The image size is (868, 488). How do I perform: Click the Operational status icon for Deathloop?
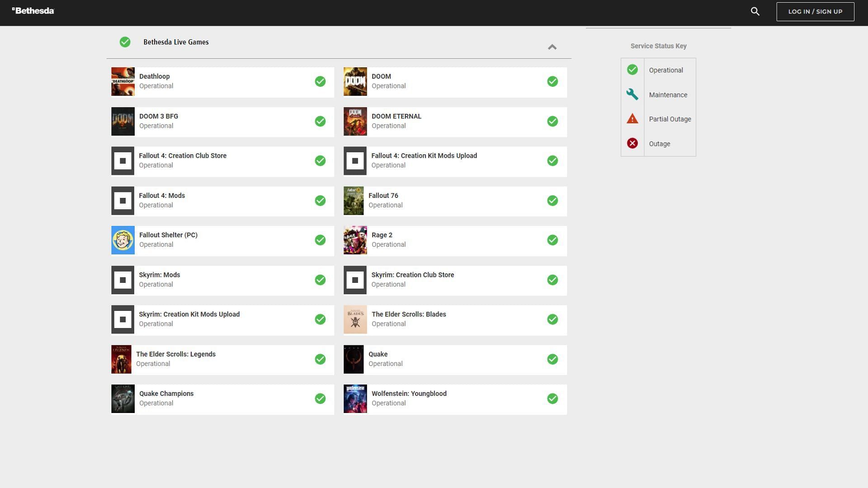point(320,81)
